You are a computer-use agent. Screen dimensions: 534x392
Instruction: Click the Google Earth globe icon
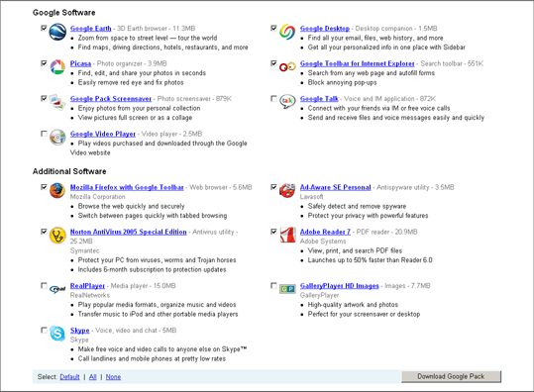click(x=57, y=32)
